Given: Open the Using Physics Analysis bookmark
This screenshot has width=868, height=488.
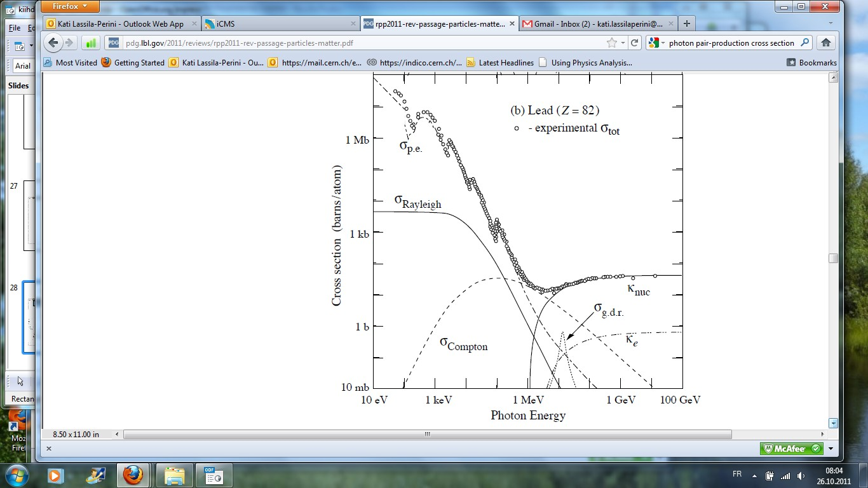Looking at the screenshot, I should pyautogui.click(x=585, y=62).
